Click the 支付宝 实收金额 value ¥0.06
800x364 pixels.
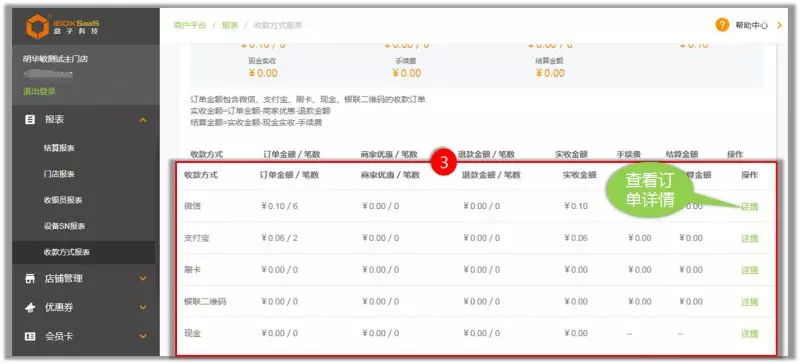pos(576,238)
